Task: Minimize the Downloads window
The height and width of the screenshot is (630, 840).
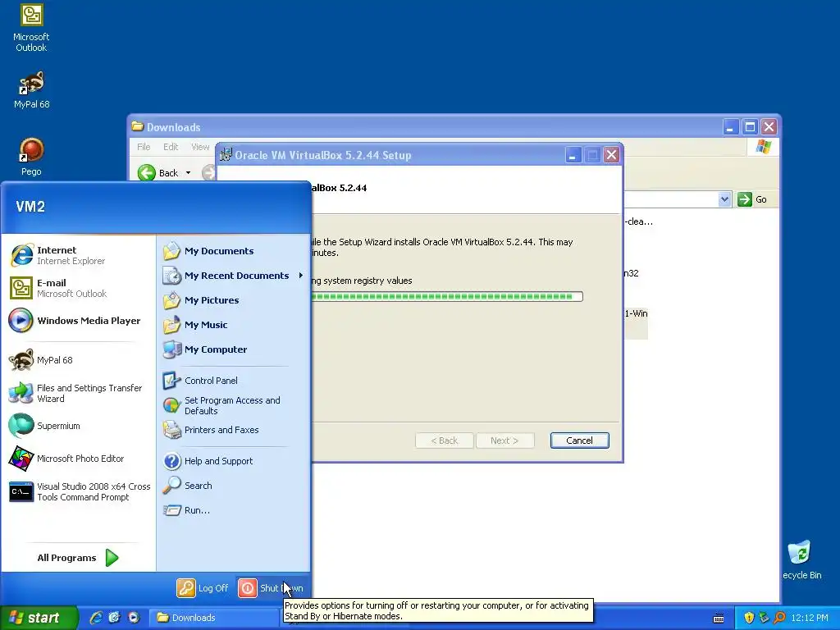Action: 731,127
